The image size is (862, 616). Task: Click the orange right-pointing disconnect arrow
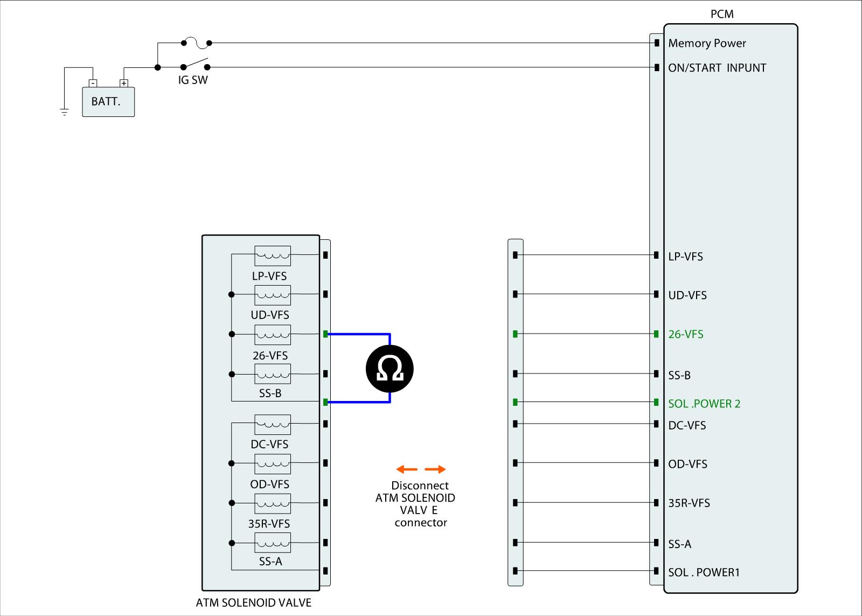(x=435, y=469)
